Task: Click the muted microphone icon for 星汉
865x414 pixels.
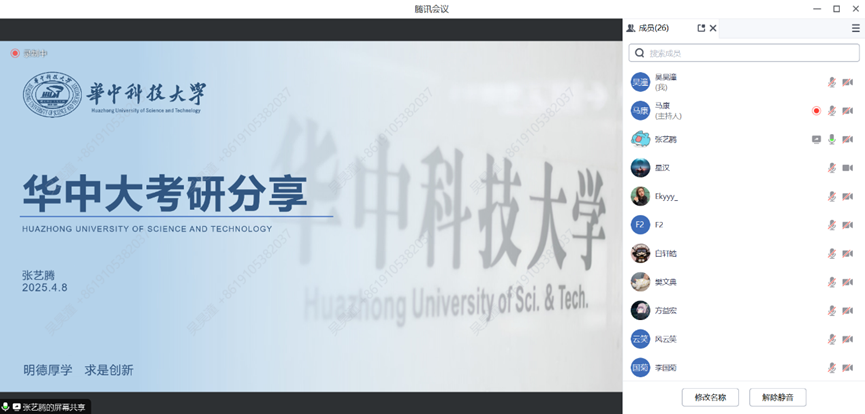Action: pyautogui.click(x=832, y=168)
